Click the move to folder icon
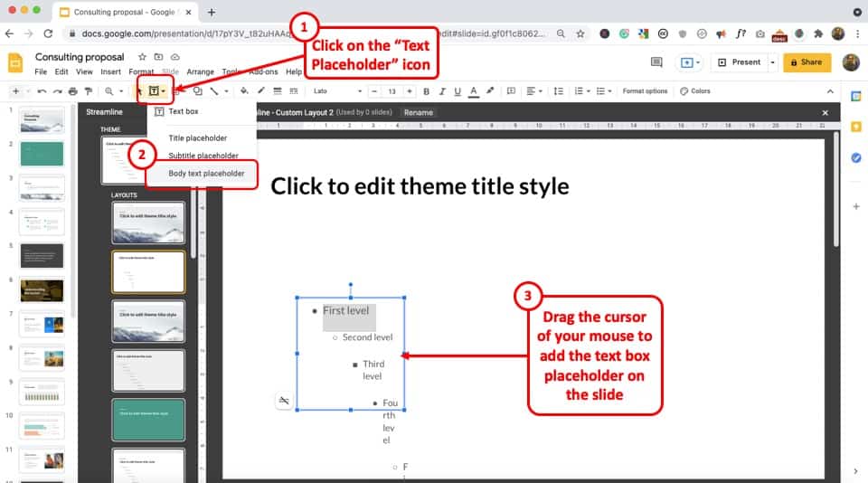Image resolution: width=868 pixels, height=483 pixels. [x=158, y=56]
